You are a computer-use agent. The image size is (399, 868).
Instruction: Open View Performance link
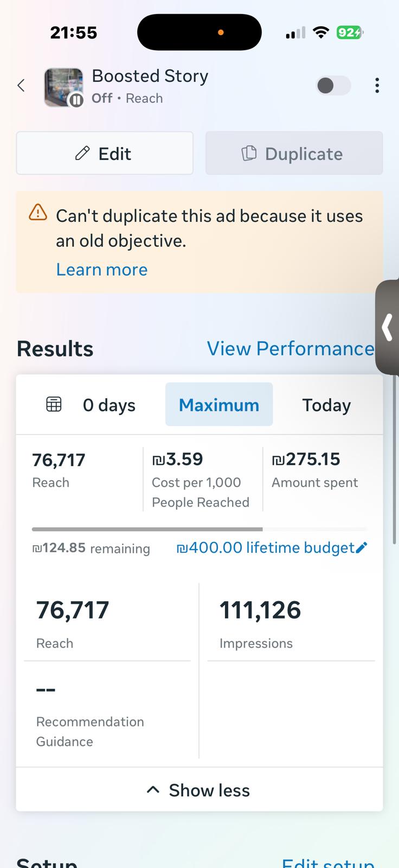coord(290,349)
